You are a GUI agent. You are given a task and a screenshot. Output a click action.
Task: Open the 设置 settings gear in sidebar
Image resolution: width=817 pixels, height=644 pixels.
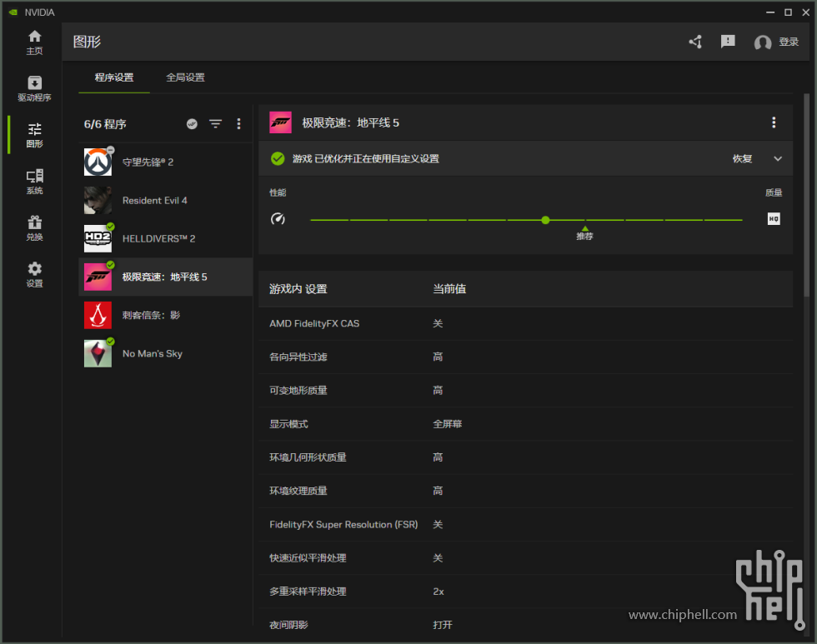point(34,274)
